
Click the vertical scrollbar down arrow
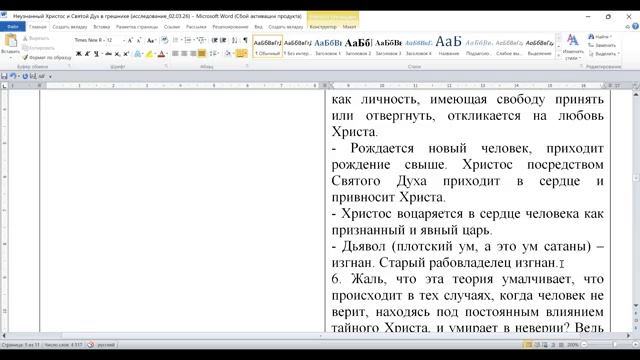[x=636, y=306]
